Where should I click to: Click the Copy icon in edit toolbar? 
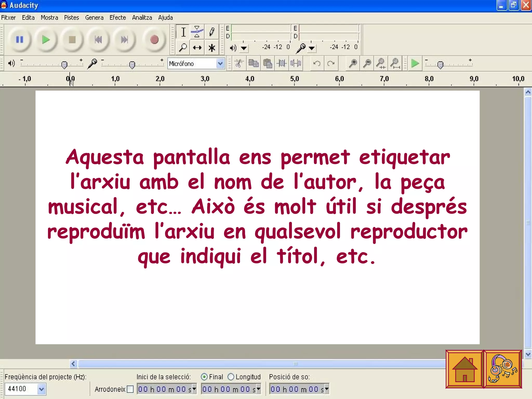pos(253,63)
